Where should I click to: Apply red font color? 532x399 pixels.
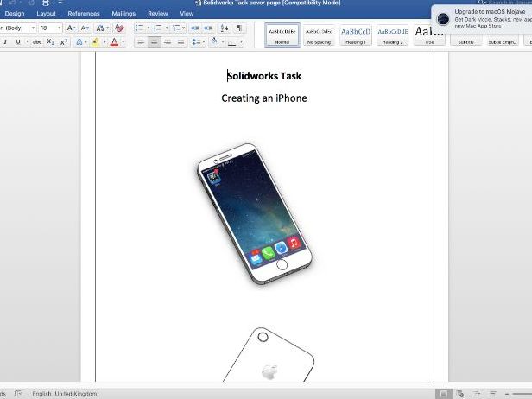[114, 41]
